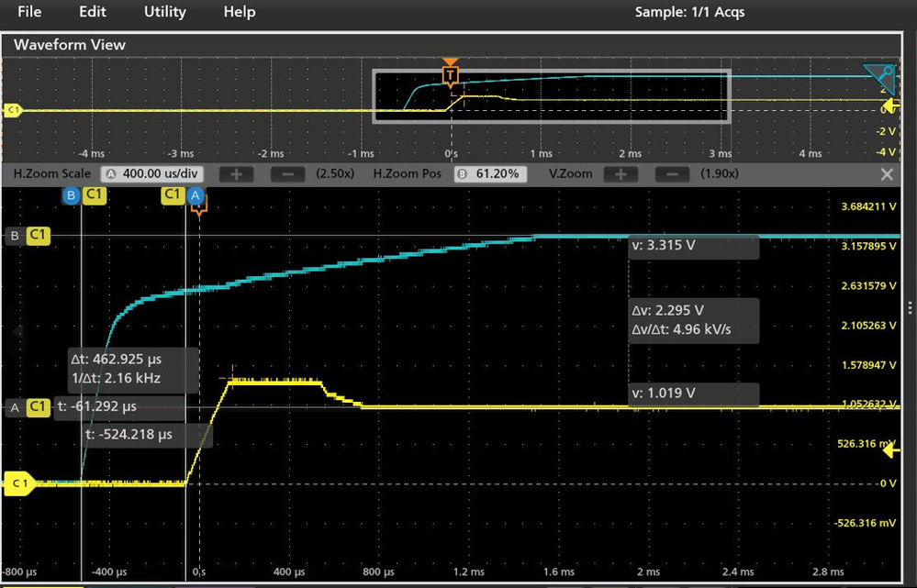Screen dimensions: 917x588
Task: Click the C1 tag next to cursor B
Action: click(x=95, y=195)
